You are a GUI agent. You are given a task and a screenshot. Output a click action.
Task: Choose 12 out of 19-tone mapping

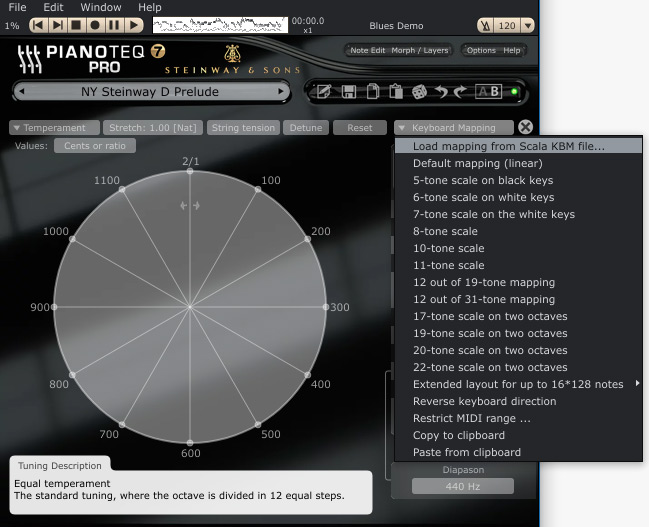(x=519, y=282)
